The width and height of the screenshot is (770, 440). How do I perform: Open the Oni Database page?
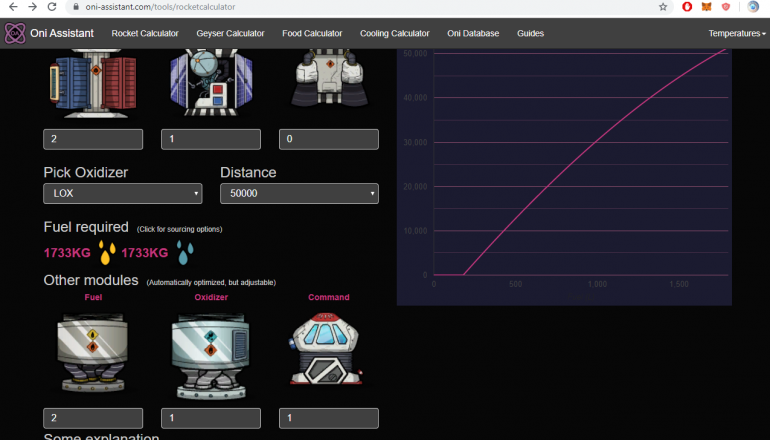pyautogui.click(x=473, y=33)
